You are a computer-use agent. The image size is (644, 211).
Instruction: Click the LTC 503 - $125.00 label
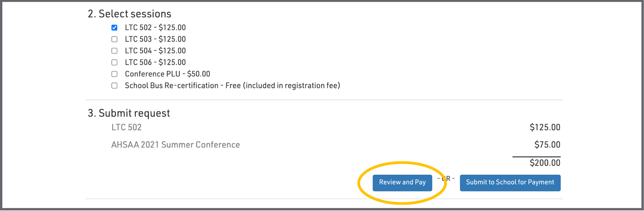(x=155, y=39)
